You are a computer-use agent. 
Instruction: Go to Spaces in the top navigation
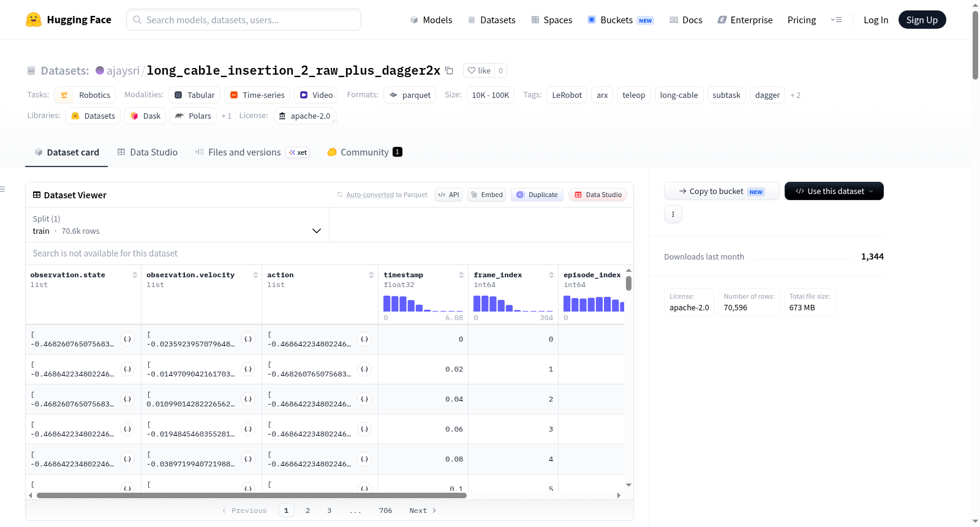(552, 20)
